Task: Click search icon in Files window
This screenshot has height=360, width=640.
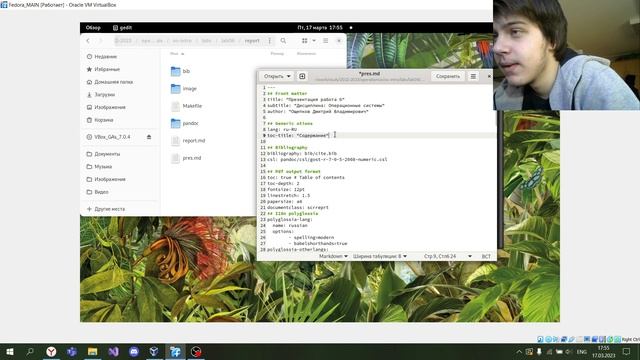Action: click(283, 41)
